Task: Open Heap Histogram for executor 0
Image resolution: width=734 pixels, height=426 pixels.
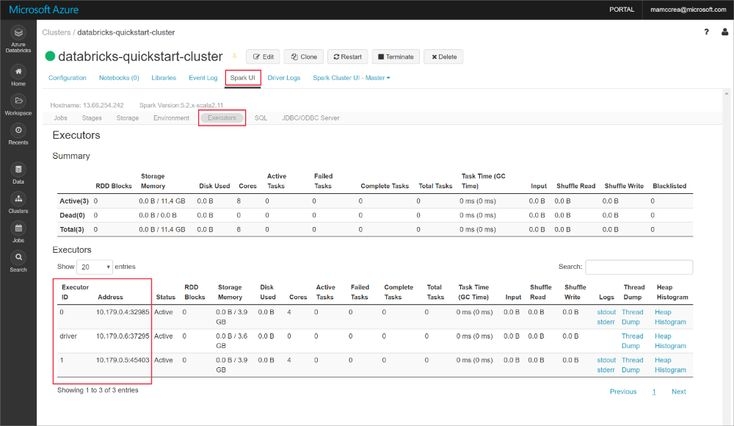Action: 670,317
